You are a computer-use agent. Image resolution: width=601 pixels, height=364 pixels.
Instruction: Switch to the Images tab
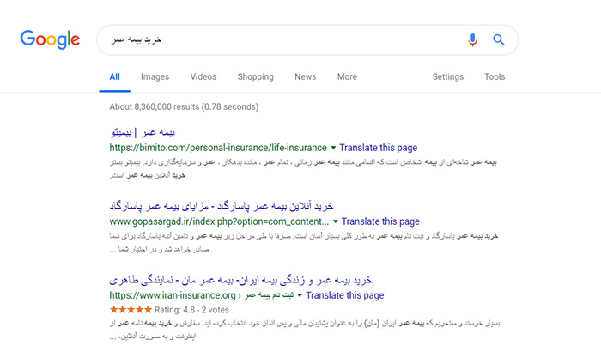pyautogui.click(x=155, y=76)
